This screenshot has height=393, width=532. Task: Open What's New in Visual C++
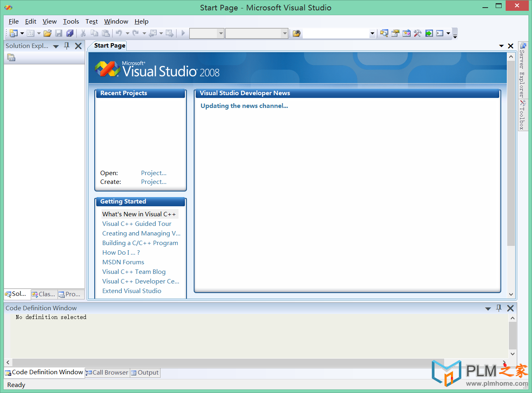139,214
